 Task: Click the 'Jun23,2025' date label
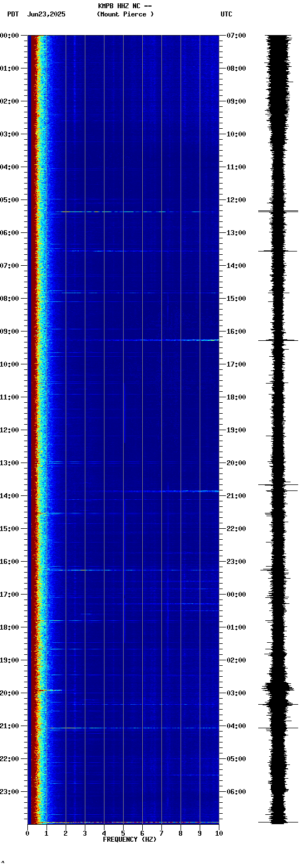tap(46, 14)
